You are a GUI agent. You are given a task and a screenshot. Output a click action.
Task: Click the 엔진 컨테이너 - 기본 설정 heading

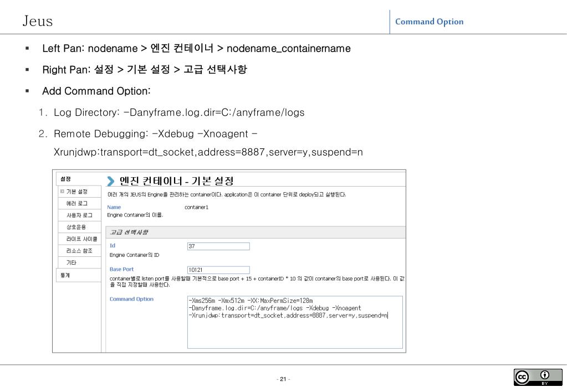point(176,180)
